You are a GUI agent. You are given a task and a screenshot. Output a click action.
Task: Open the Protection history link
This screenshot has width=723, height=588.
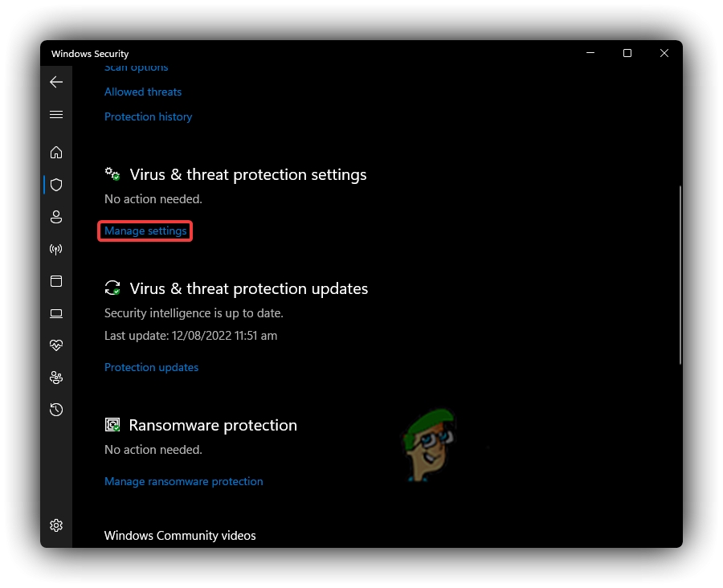pos(149,117)
